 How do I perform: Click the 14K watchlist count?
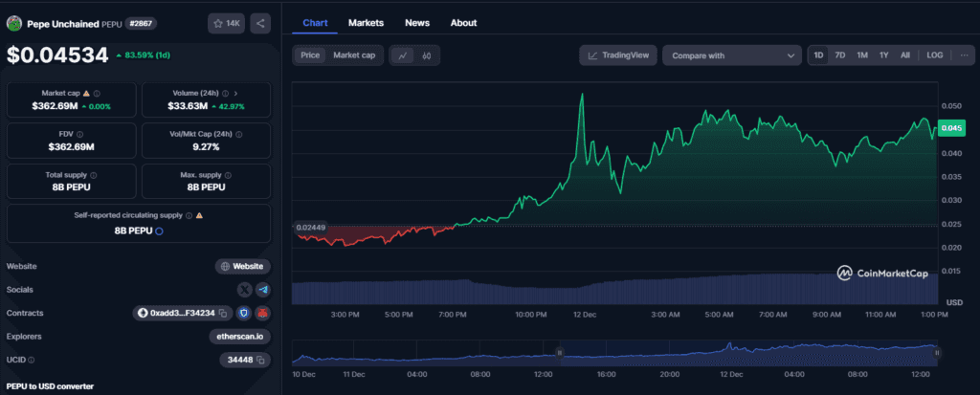pos(234,24)
